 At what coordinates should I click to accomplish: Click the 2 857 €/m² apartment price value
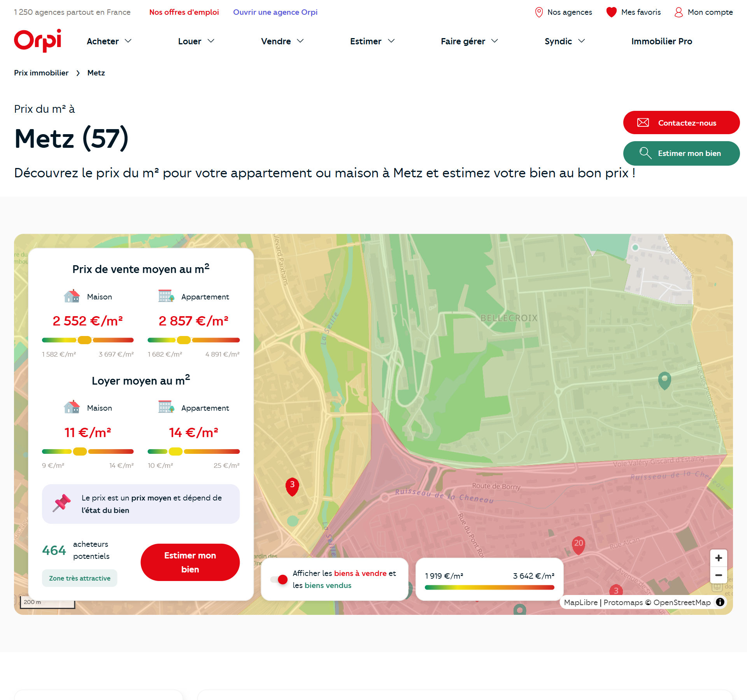(193, 321)
